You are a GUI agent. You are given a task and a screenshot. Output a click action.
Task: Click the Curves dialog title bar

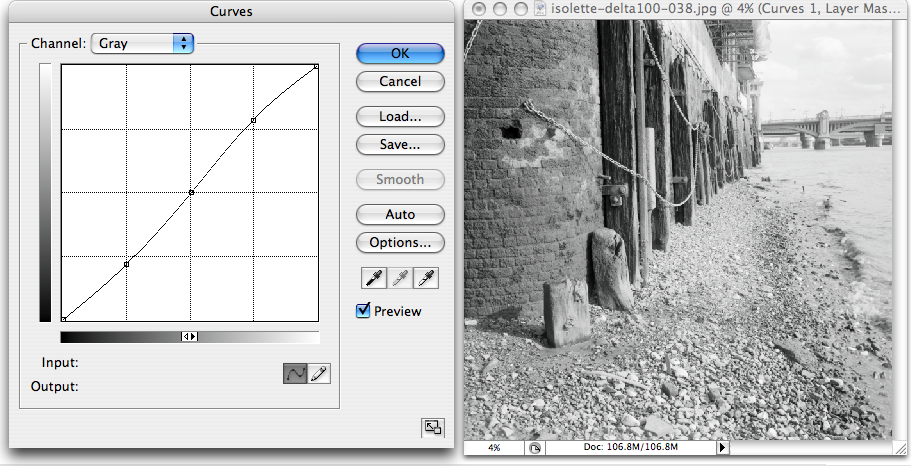[x=231, y=11]
